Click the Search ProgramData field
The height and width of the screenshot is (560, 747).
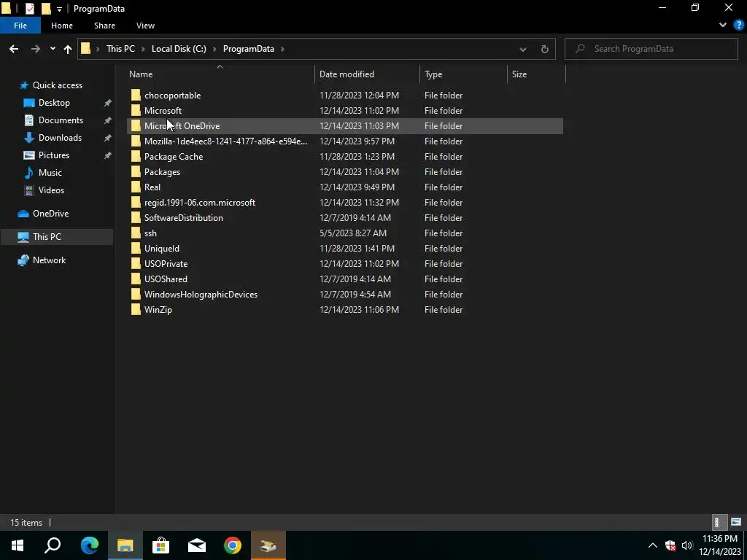(x=651, y=49)
